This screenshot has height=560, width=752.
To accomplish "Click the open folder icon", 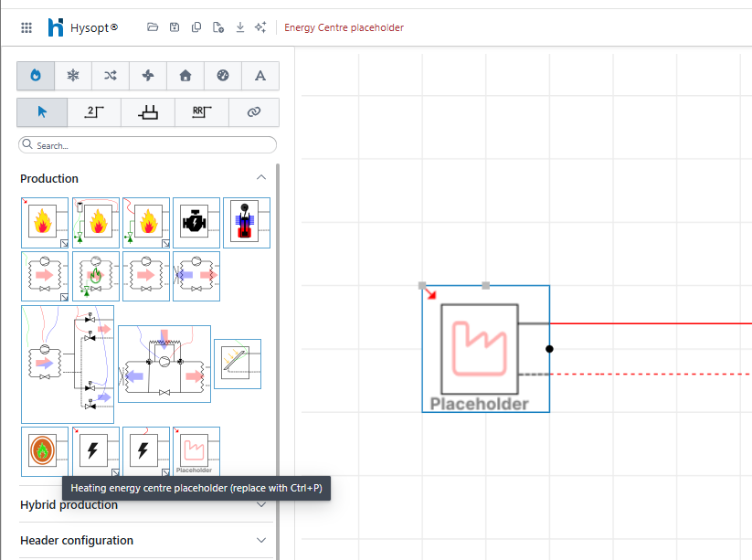I will click(153, 27).
